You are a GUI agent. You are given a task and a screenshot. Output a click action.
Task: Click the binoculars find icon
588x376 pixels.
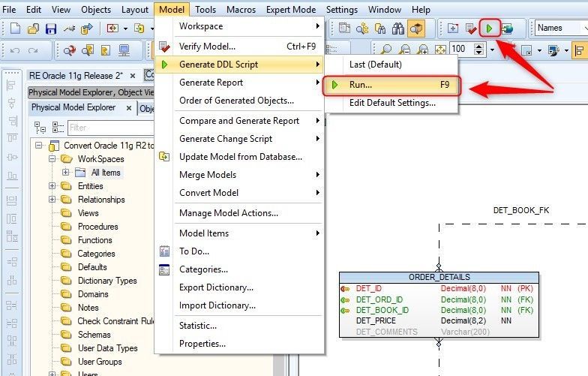point(398,29)
